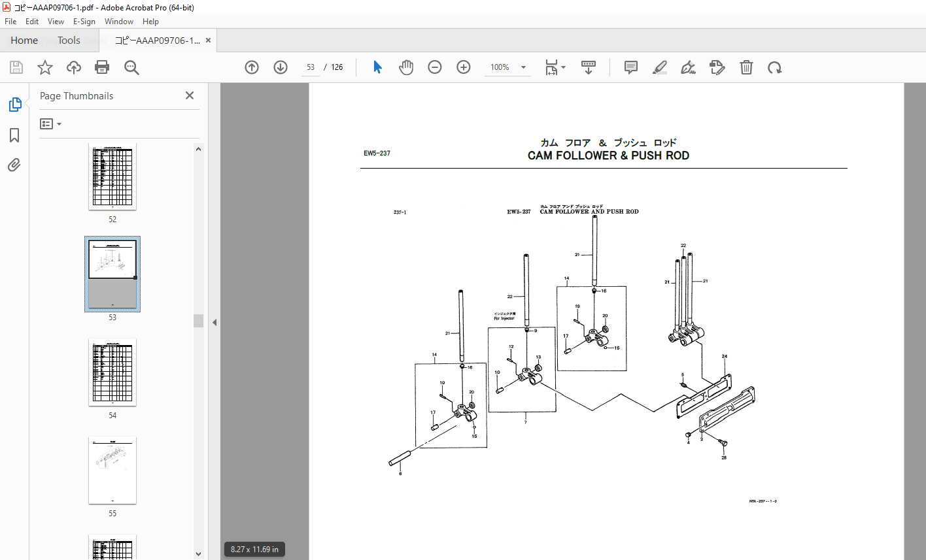Select the コピーAAAP09706 document tab

coord(158,41)
